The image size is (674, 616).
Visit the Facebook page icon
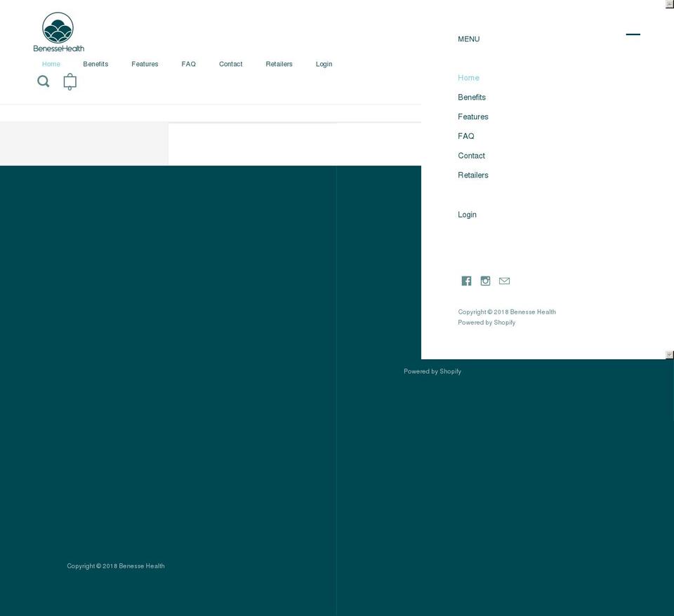pyautogui.click(x=466, y=281)
